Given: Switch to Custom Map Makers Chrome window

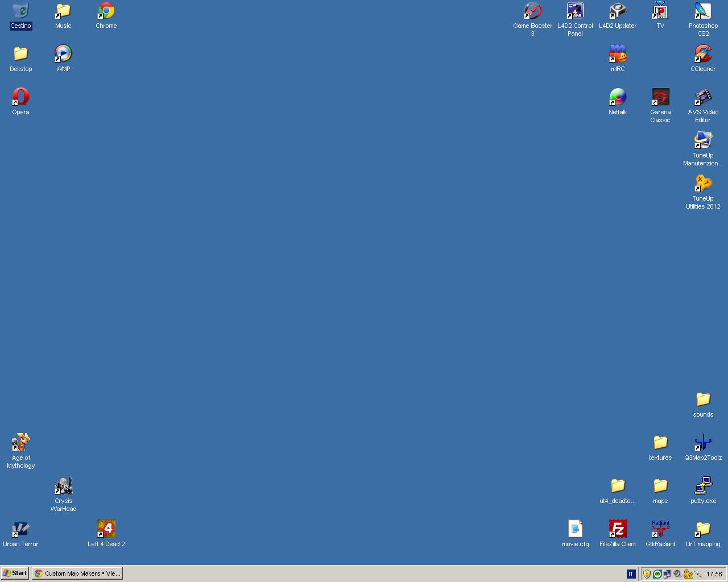Looking at the screenshot, I should [x=77, y=573].
